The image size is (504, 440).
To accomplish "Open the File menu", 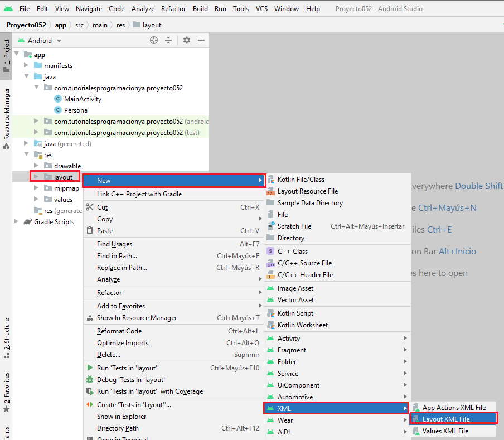I will [25, 9].
